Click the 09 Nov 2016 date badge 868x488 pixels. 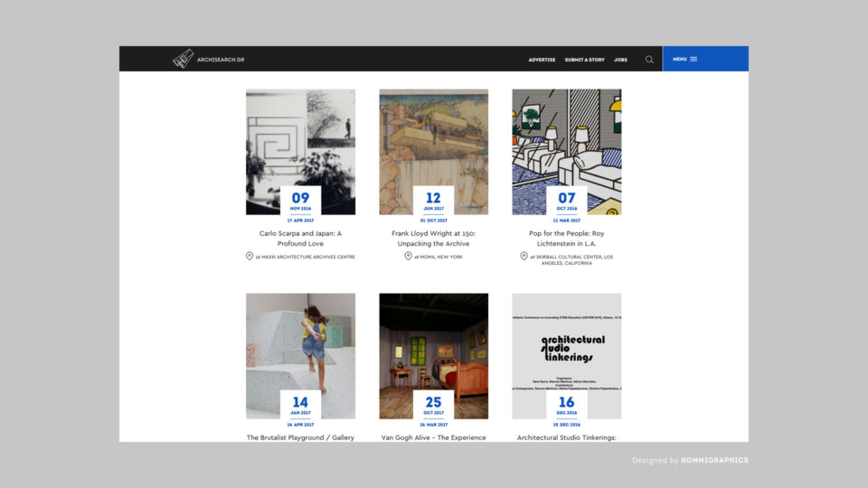pos(300,202)
